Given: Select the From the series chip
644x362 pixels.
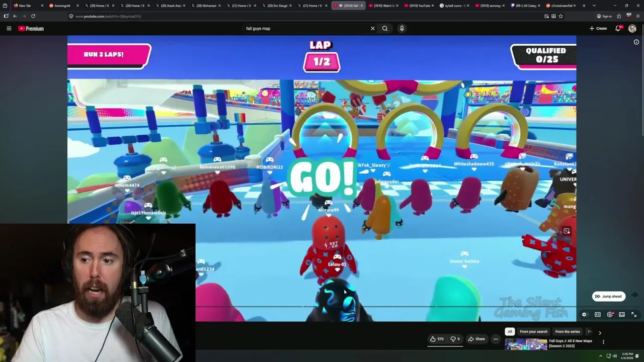Looking at the screenshot, I should (568, 332).
